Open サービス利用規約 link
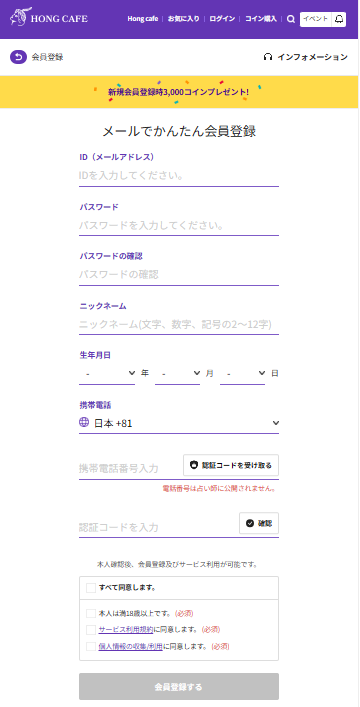Image resolution: width=360 pixels, height=707 pixels. coord(125,629)
